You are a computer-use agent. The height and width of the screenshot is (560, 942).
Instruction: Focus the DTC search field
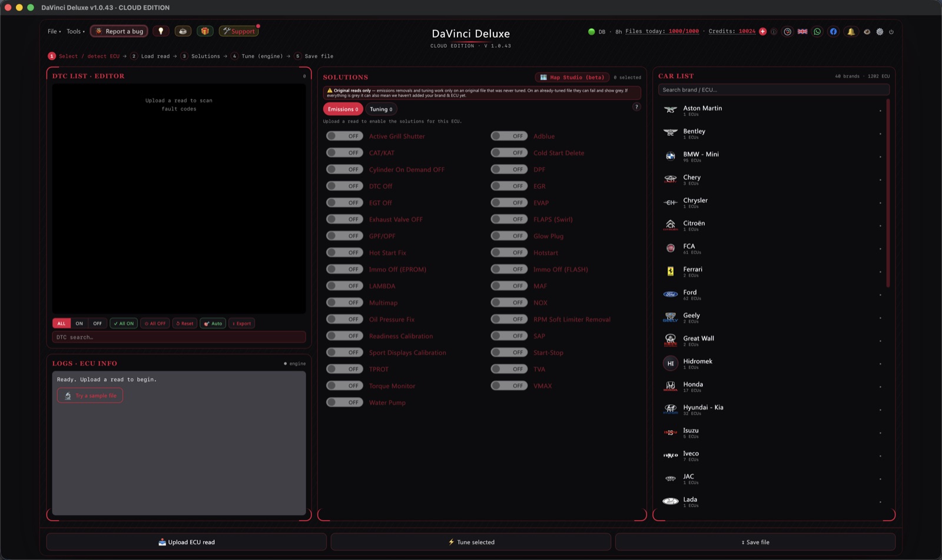(x=179, y=337)
